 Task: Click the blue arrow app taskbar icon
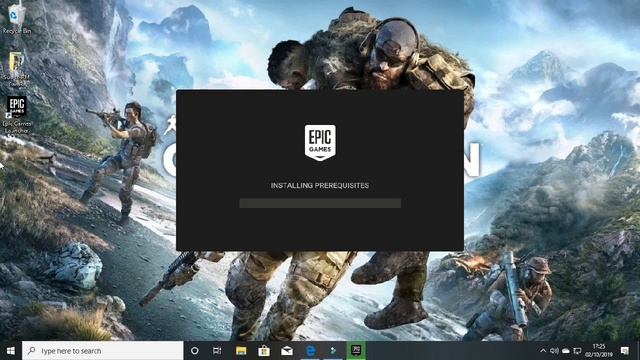pos(333,351)
